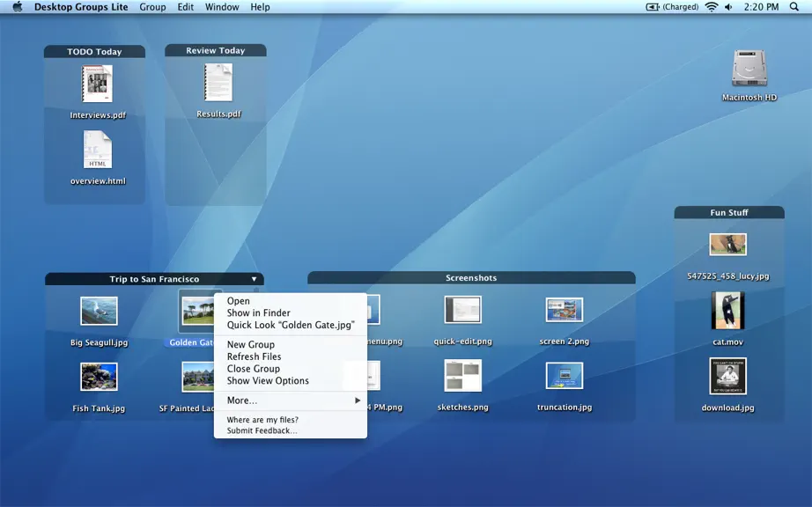
Task: Select the Results.pdf document icon
Action: 218,82
